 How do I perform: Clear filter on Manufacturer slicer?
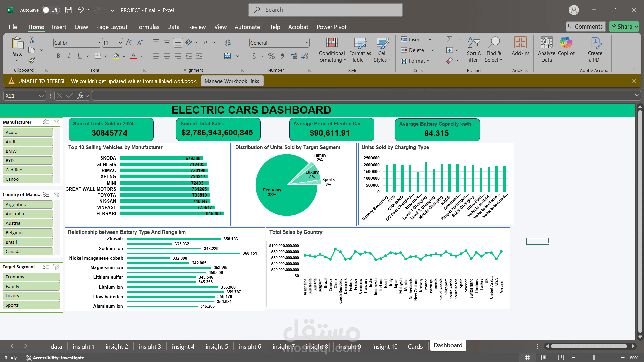(x=57, y=122)
